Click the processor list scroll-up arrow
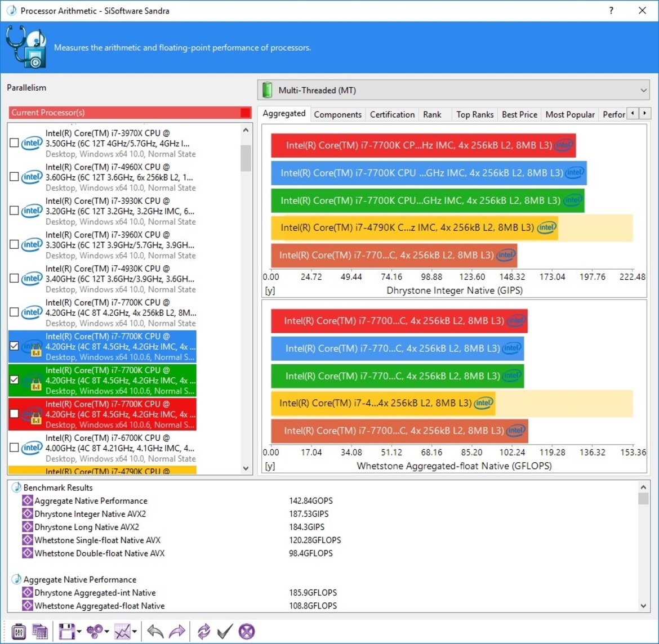Screen dimensions: 659x644 click(246, 130)
